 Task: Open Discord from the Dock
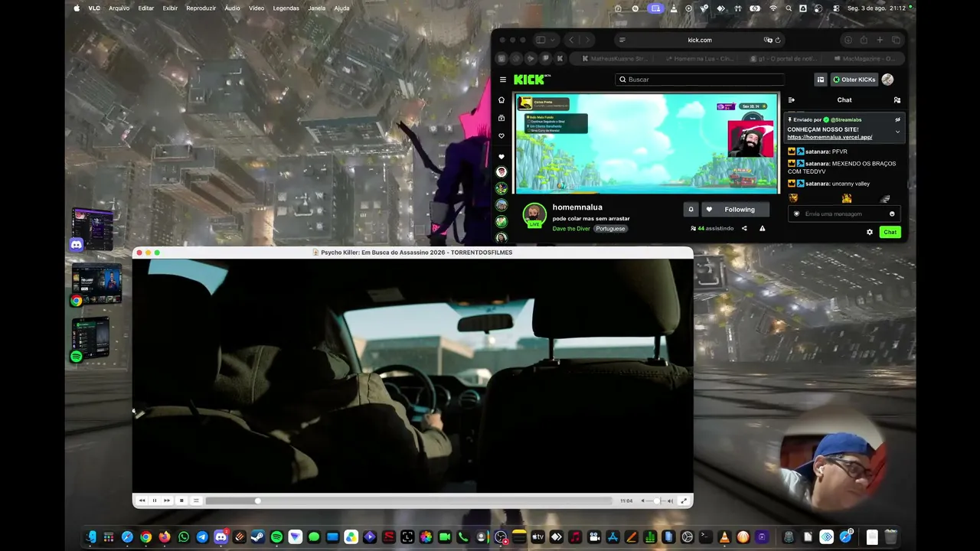220,537
